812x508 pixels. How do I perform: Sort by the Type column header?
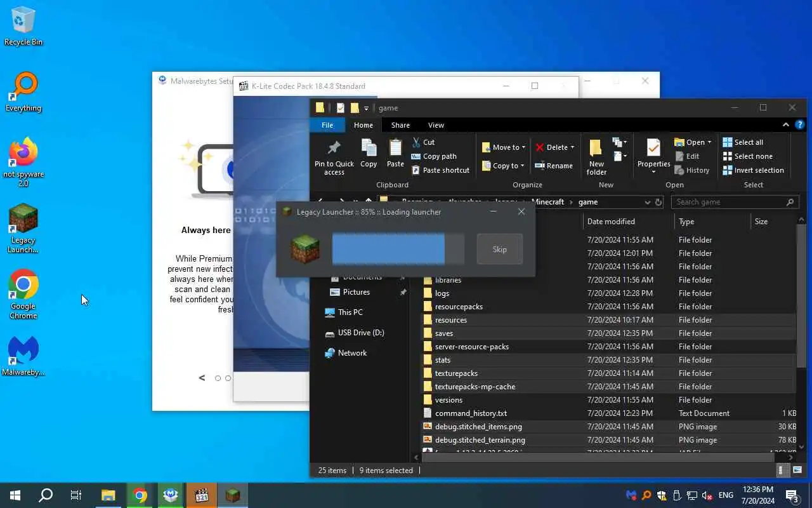712,222
